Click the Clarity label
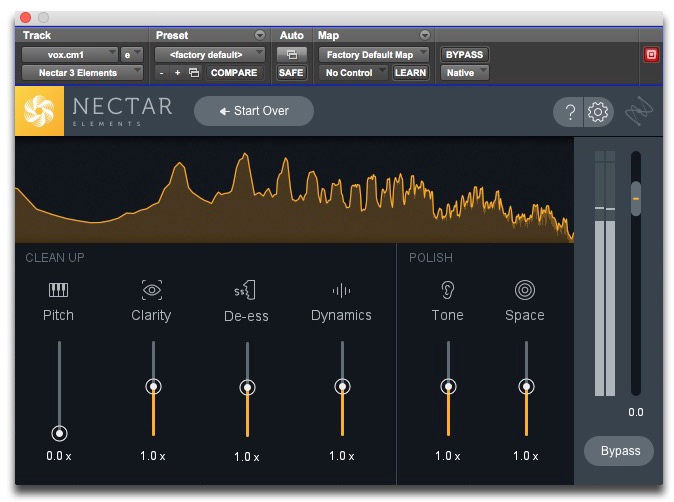Image resolution: width=674 pixels, height=502 pixels. pyautogui.click(x=151, y=315)
